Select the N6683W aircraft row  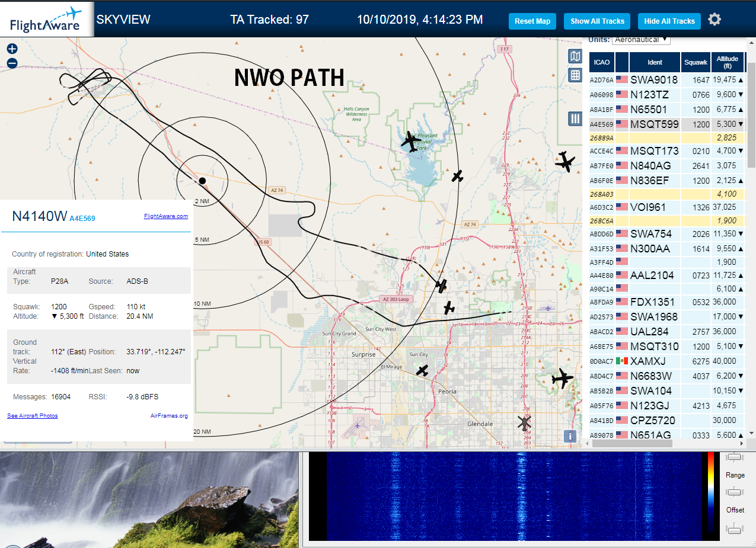click(x=666, y=376)
